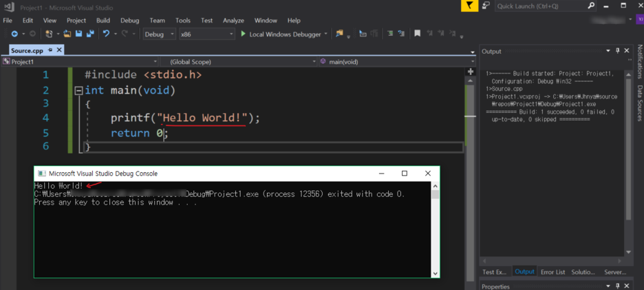Click the Debug Console window icon
Screen dimensions: 644x290
tap(41, 174)
